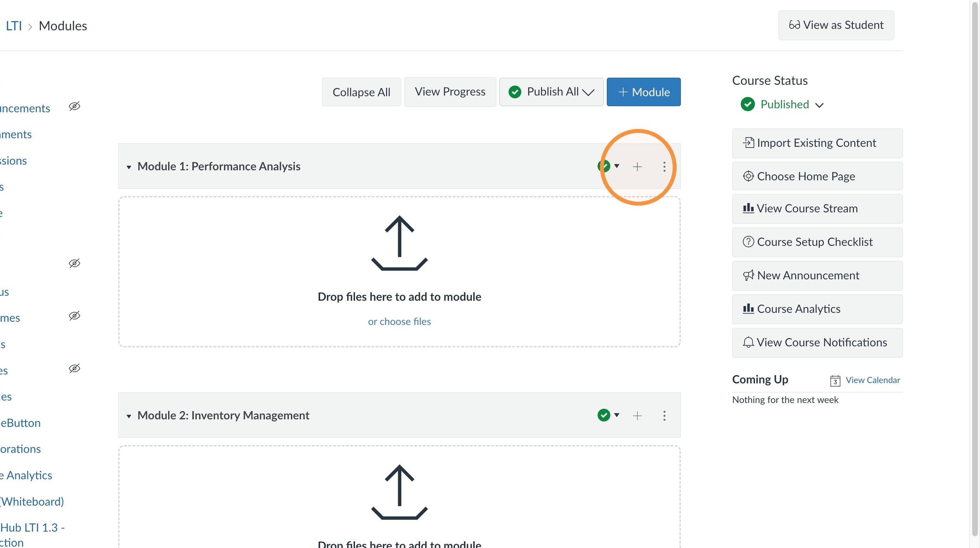
Task: Click the calendar icon beside View Calendar
Action: click(x=835, y=381)
